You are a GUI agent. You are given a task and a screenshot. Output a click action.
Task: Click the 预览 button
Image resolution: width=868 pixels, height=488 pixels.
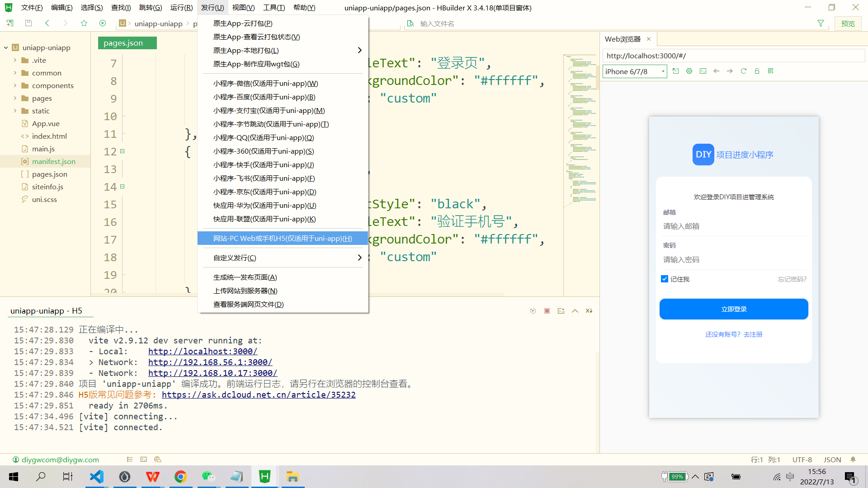pos(848,23)
